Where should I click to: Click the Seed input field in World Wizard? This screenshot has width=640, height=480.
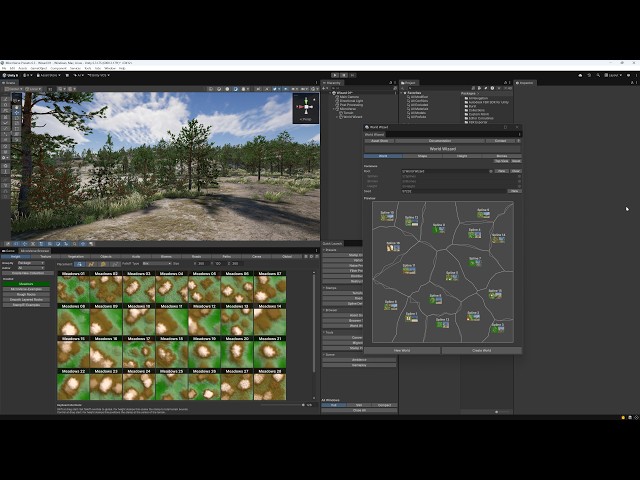pyautogui.click(x=454, y=191)
